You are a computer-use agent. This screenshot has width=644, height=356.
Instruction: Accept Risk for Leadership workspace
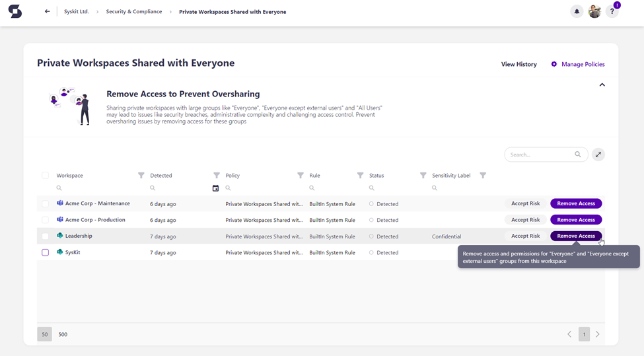[x=525, y=236]
